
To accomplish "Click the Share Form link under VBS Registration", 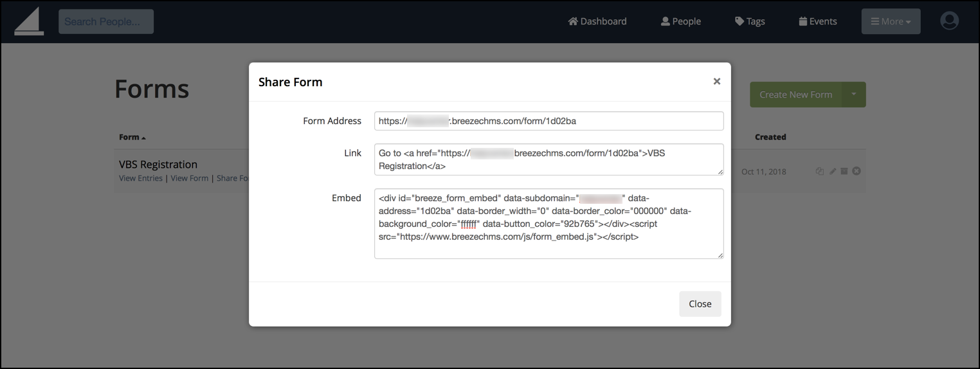I will click(x=233, y=178).
